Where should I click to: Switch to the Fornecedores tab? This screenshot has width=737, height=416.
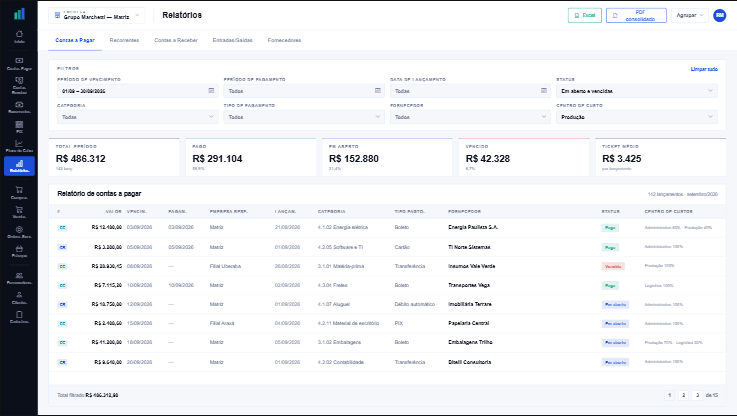(x=284, y=40)
